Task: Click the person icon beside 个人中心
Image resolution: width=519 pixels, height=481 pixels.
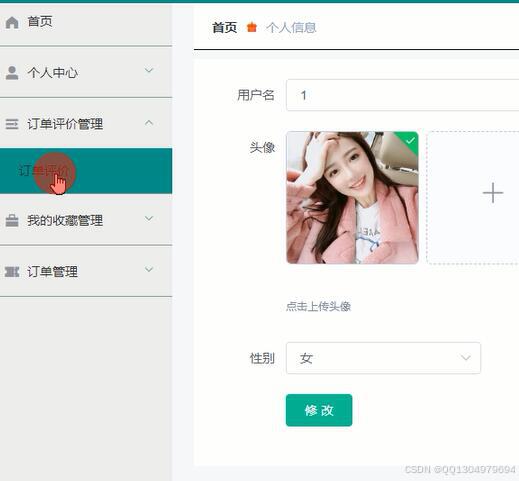Action: pyautogui.click(x=12, y=73)
